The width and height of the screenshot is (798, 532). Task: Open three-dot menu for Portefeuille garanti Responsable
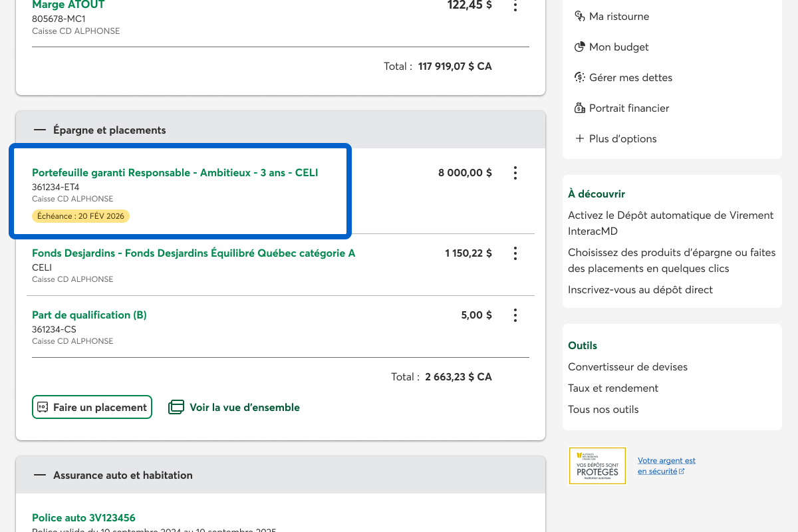coord(515,173)
